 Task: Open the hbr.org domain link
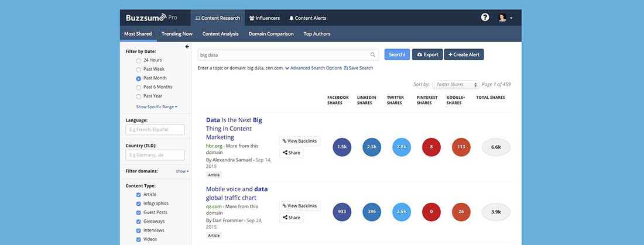click(x=214, y=146)
